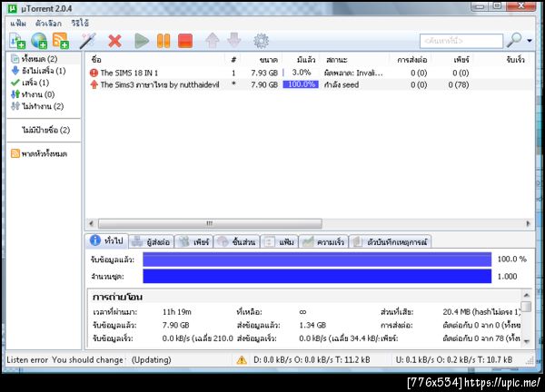Sort by มีแล้ว done column header
The height and width of the screenshot is (392, 545).
(306, 60)
